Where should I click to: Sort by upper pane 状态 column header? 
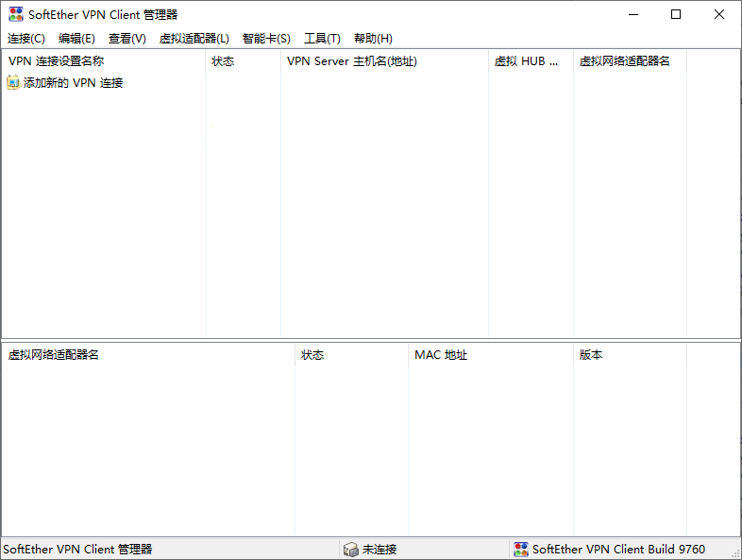(244, 61)
